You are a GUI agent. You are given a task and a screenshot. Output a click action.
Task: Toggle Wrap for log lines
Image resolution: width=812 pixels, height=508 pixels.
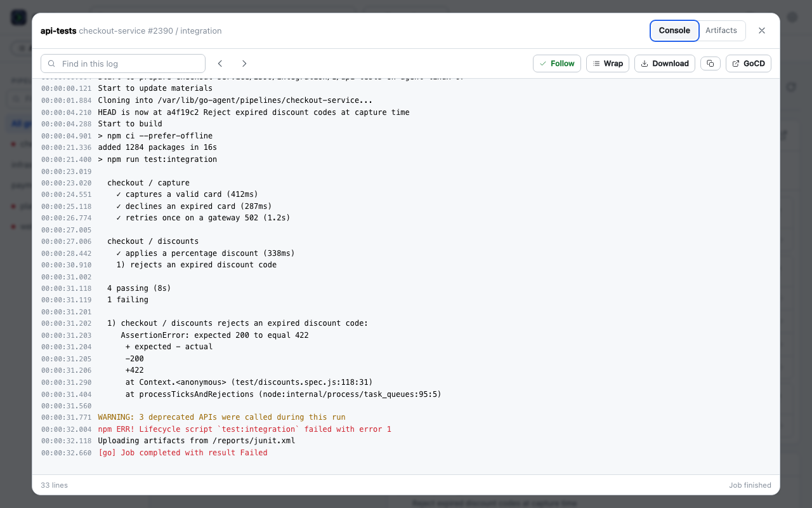coord(608,63)
